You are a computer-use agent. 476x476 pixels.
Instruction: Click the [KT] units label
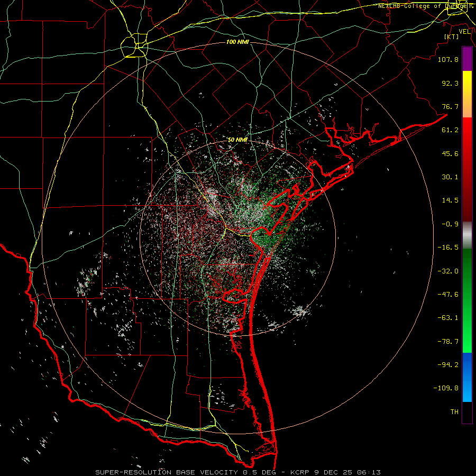[x=451, y=36]
